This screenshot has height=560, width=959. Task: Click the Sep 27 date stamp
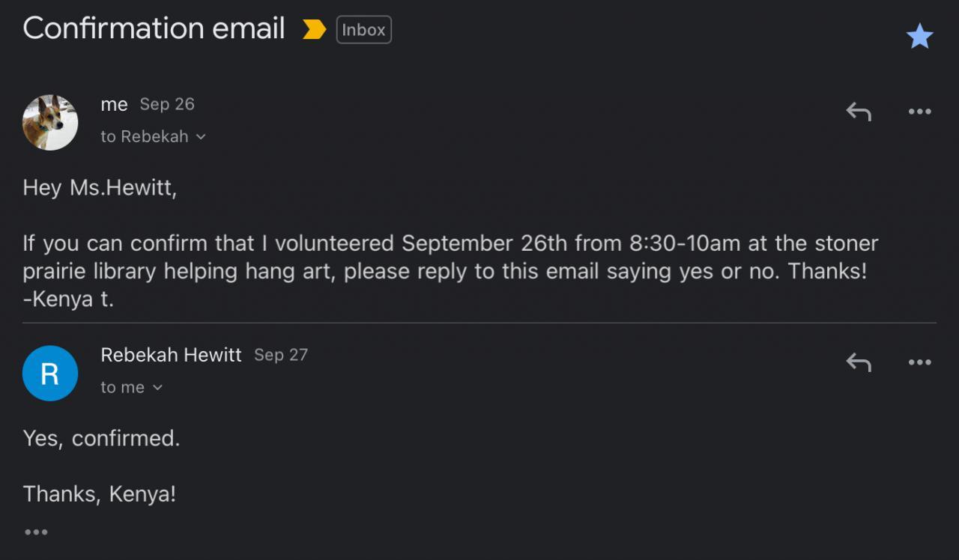pyautogui.click(x=281, y=355)
